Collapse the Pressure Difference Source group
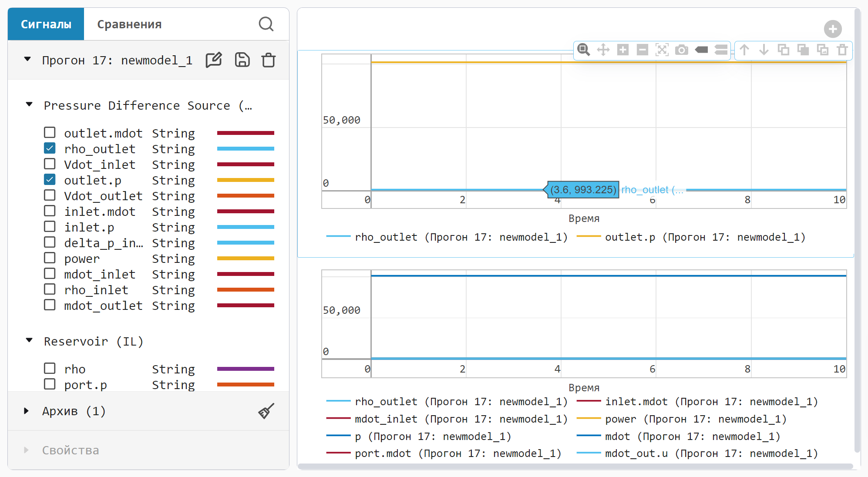The image size is (868, 477). point(29,104)
